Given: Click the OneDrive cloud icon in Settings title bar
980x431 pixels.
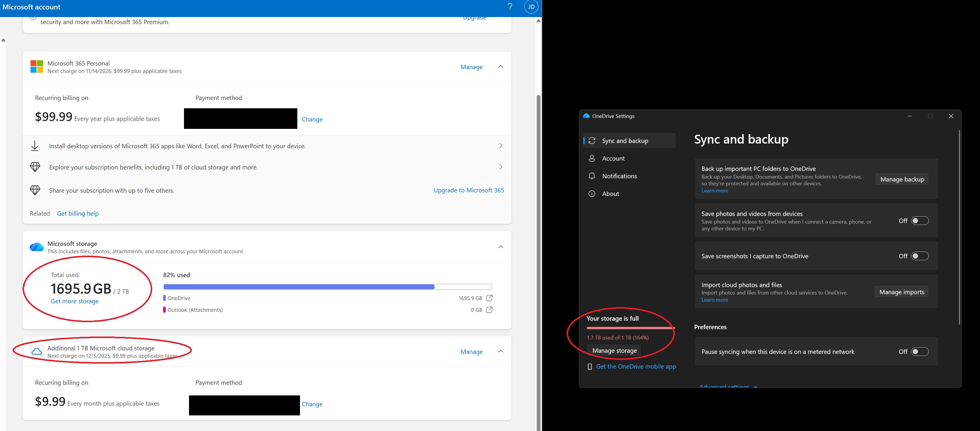Looking at the screenshot, I should click(586, 116).
